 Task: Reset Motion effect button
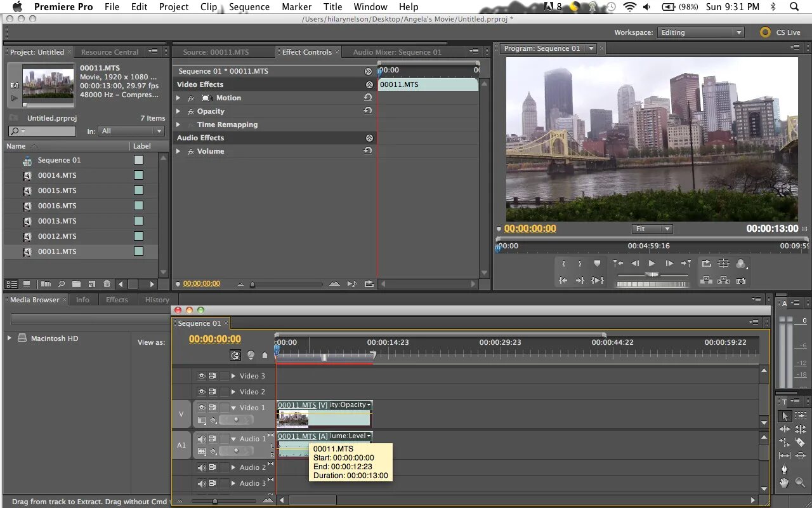[x=367, y=98]
